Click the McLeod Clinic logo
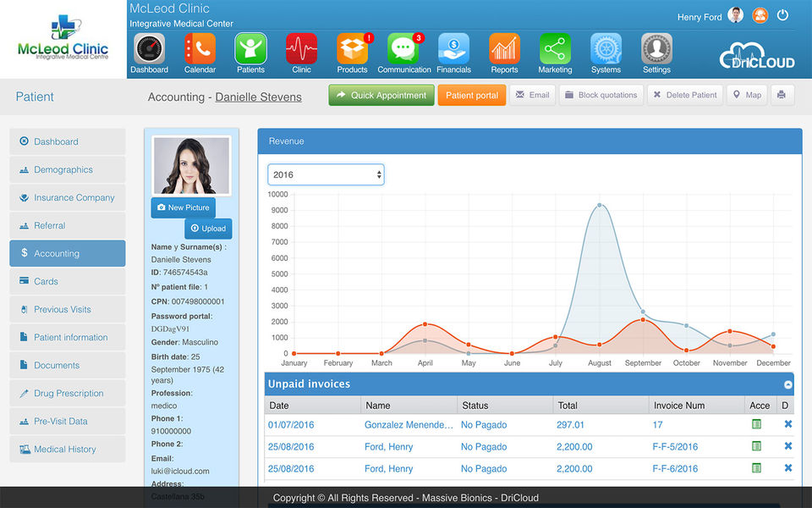This screenshot has width=812, height=508. pos(63,38)
